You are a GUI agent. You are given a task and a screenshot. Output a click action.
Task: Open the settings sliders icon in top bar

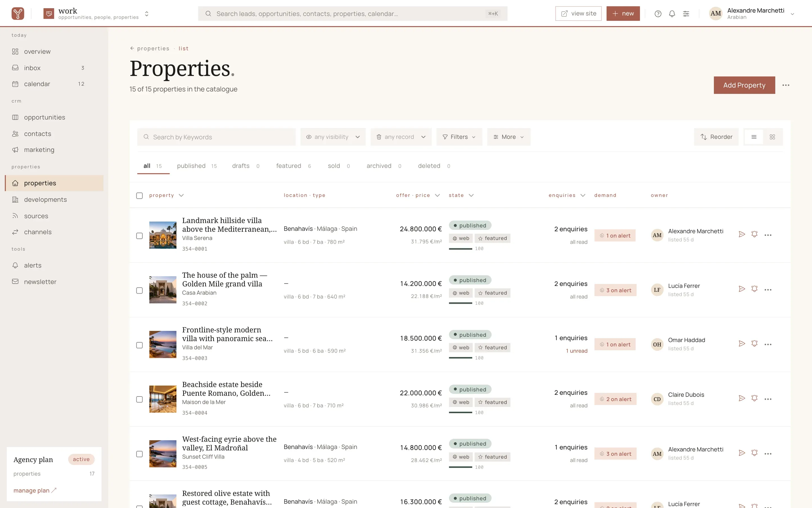click(686, 14)
